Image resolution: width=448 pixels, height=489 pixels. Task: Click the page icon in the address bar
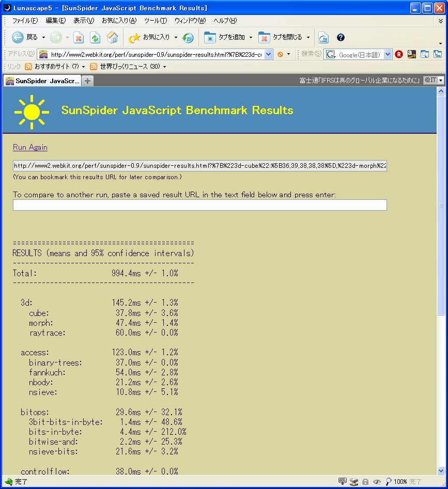click(43, 55)
